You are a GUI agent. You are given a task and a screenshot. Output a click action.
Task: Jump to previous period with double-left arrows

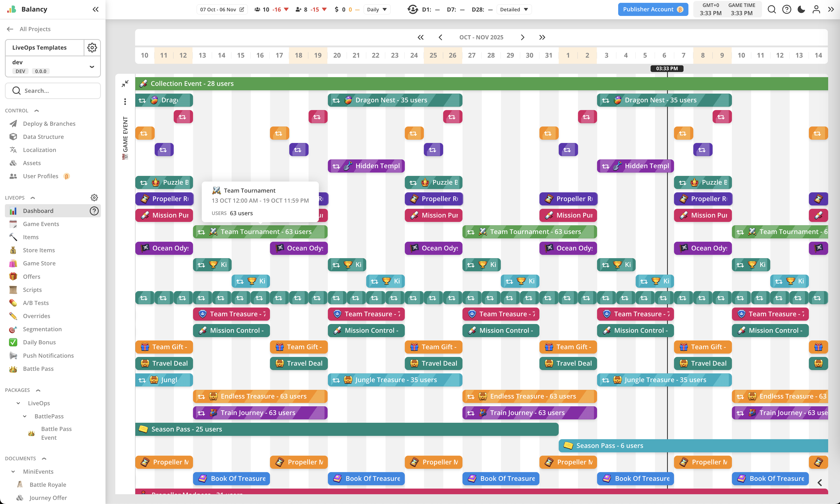click(x=420, y=37)
